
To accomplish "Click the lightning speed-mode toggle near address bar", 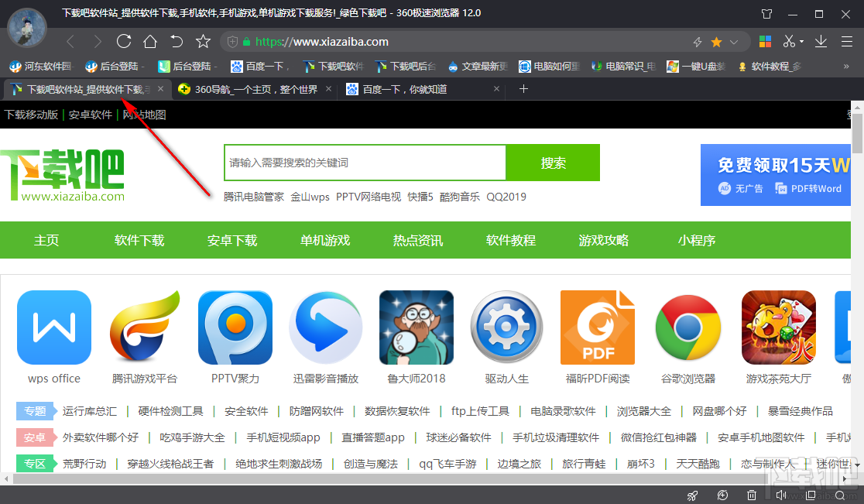I will pos(698,41).
